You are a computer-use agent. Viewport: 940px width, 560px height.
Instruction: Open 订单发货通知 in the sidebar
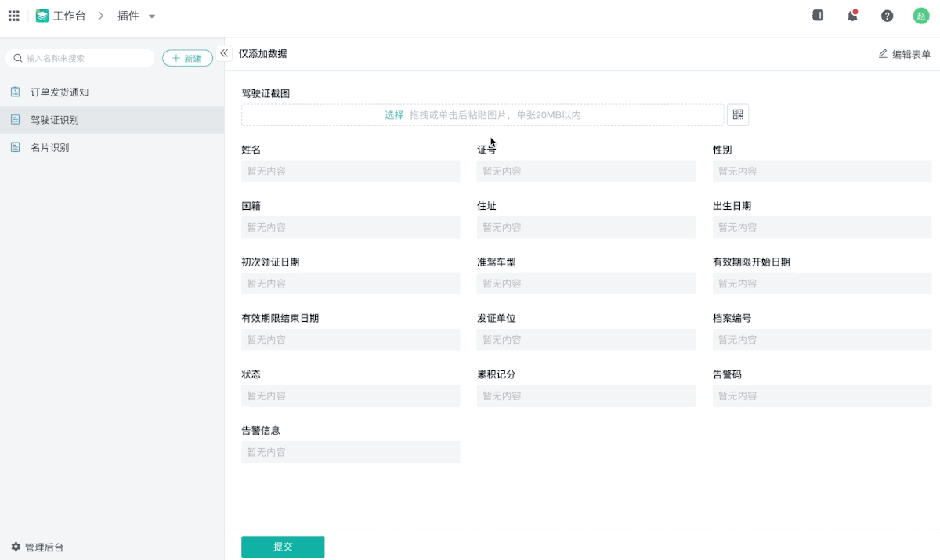[60, 92]
